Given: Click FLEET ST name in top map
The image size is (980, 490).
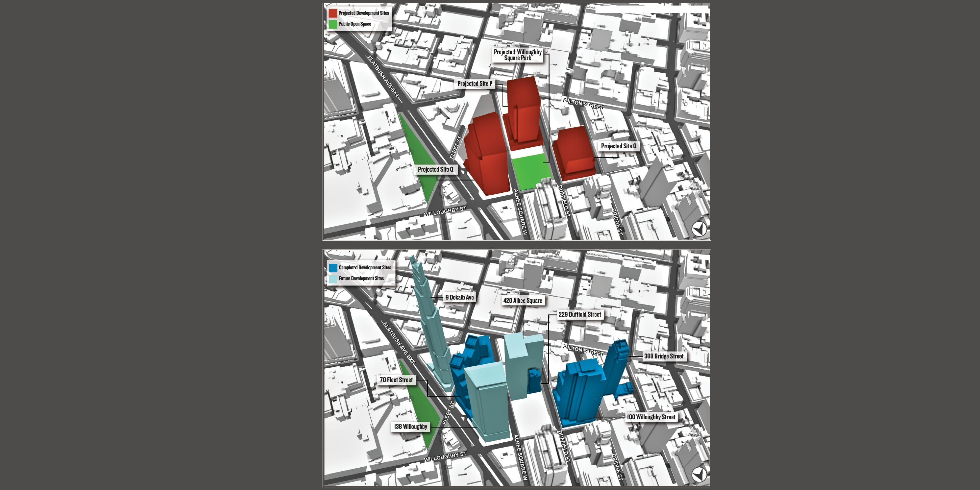Looking at the screenshot, I should (455, 147).
